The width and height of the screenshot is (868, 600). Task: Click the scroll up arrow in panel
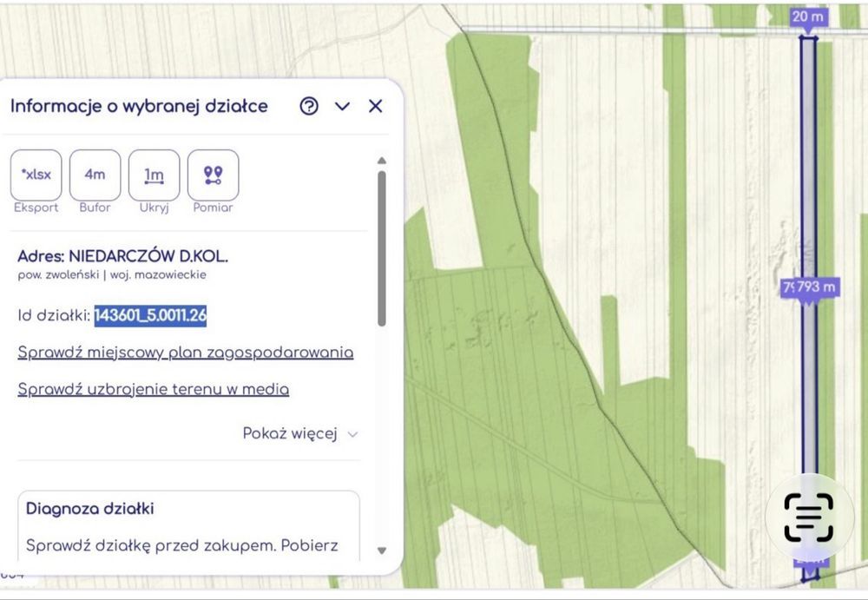(x=381, y=161)
